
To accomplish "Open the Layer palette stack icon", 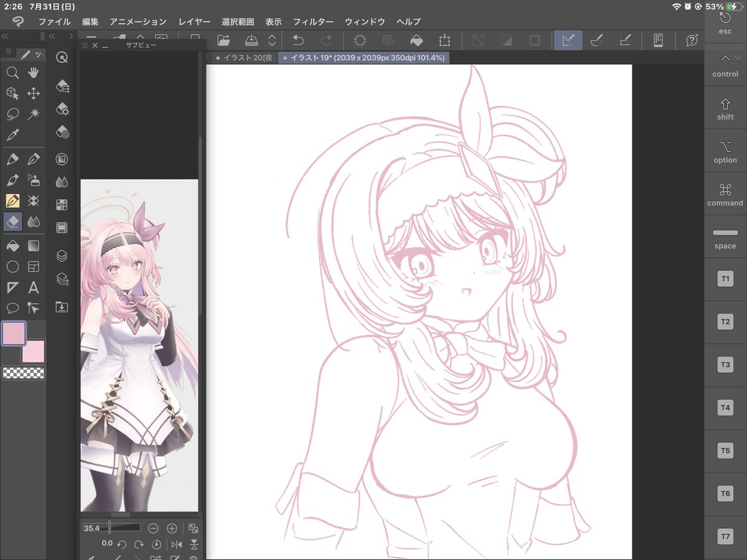I will coord(62,256).
